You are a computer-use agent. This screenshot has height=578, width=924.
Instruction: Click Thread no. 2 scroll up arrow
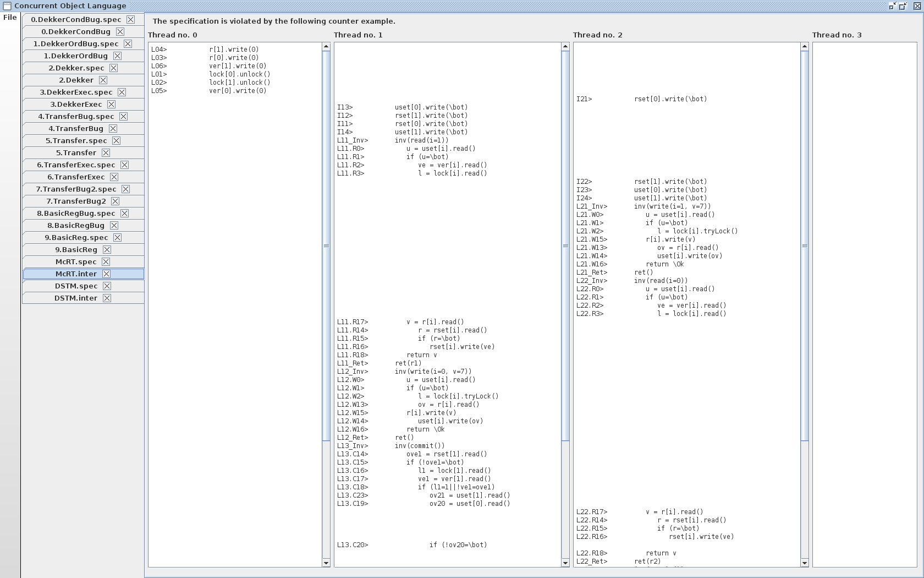tap(805, 46)
